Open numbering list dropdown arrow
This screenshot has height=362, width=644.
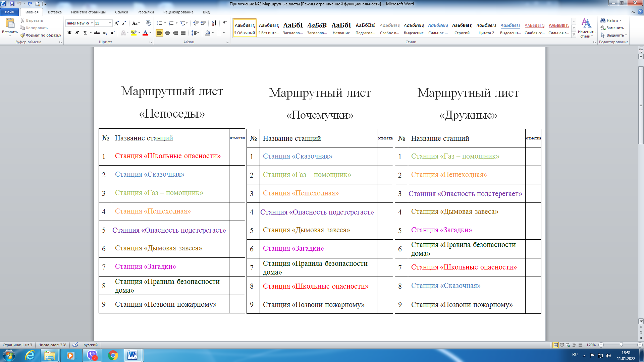[x=176, y=23]
